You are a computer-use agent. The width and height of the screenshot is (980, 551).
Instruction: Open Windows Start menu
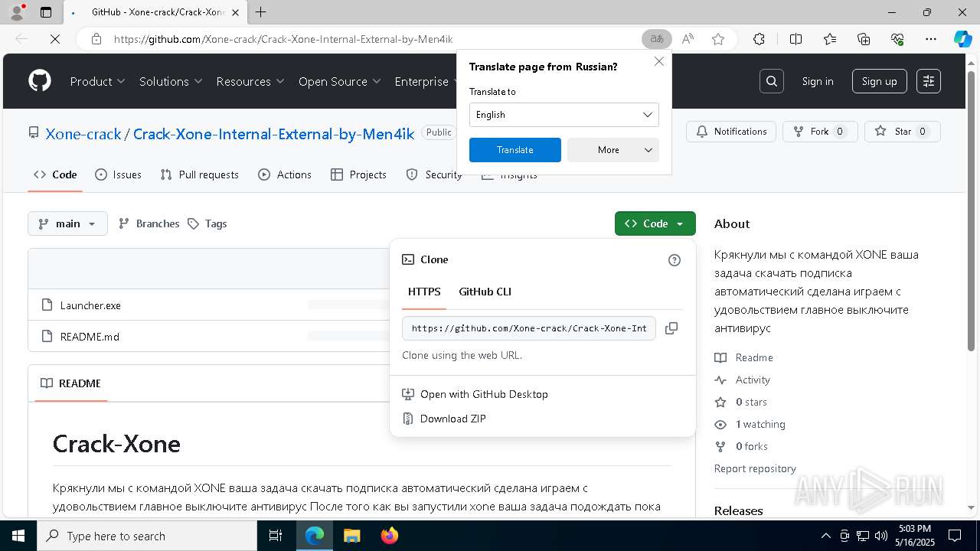click(18, 536)
